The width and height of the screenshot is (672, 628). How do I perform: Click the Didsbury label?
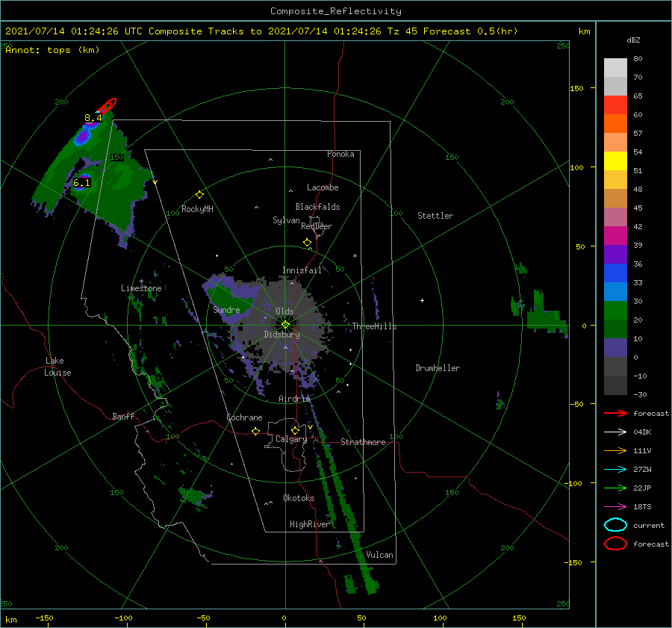pyautogui.click(x=282, y=335)
